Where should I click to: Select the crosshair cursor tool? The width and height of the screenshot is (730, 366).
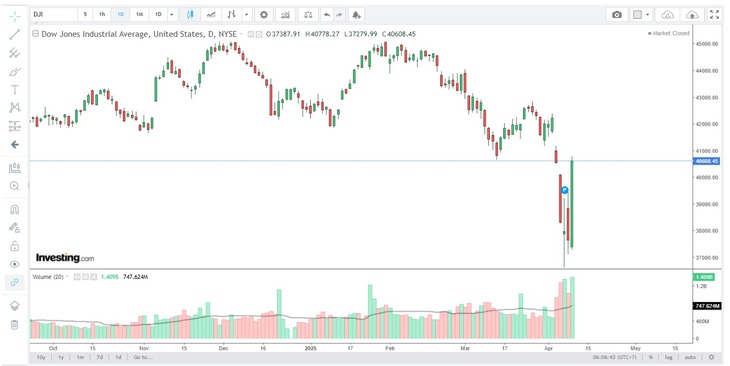click(14, 16)
